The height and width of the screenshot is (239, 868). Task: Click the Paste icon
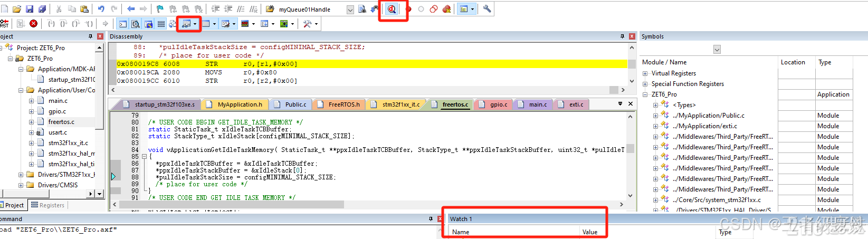pos(84,9)
